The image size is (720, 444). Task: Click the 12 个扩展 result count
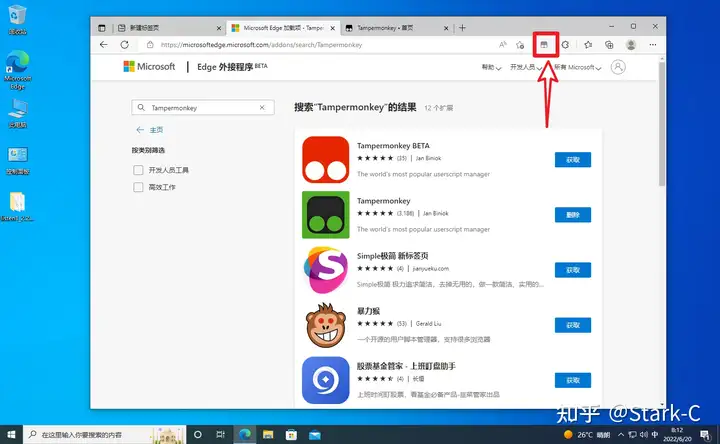(439, 108)
